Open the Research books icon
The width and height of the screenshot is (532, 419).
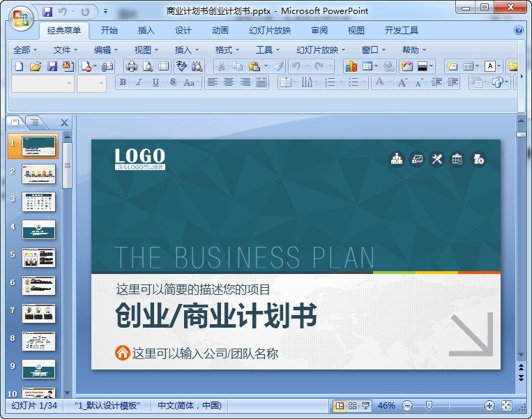(x=197, y=66)
